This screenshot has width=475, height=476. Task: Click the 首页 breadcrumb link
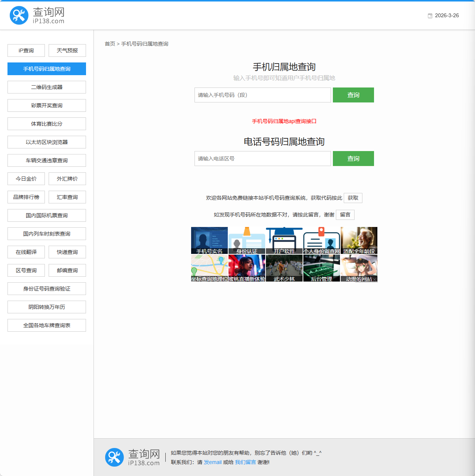click(x=110, y=44)
